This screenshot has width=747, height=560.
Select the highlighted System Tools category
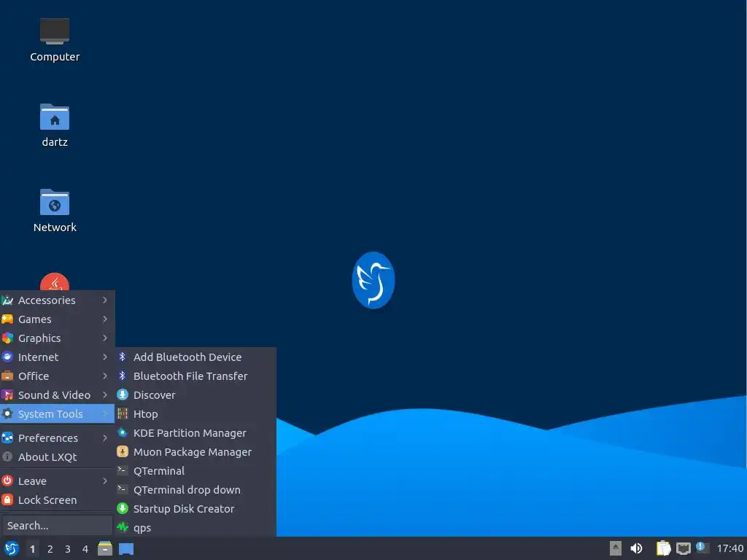57,414
